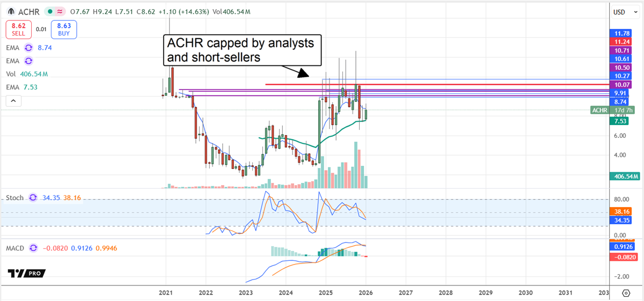Collapse the indicator legend with chevron
The width and height of the screenshot is (644, 301).
[14, 100]
